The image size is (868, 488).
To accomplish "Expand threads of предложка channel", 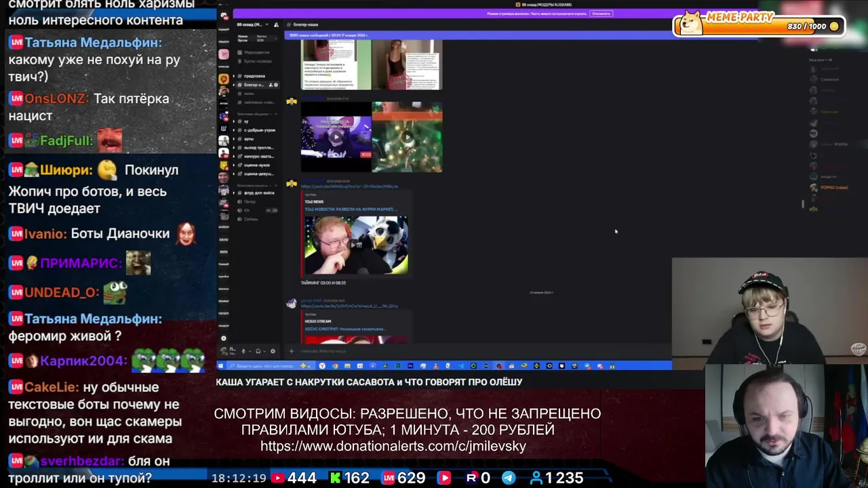I will pyautogui.click(x=233, y=76).
